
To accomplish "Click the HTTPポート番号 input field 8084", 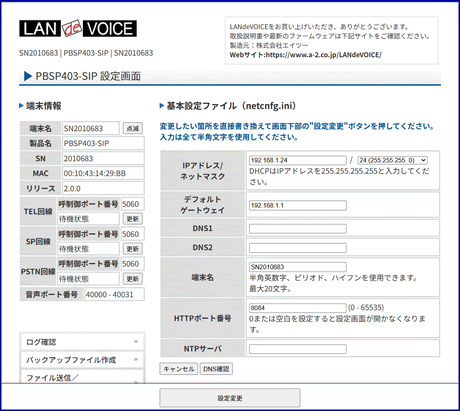I will [298, 308].
